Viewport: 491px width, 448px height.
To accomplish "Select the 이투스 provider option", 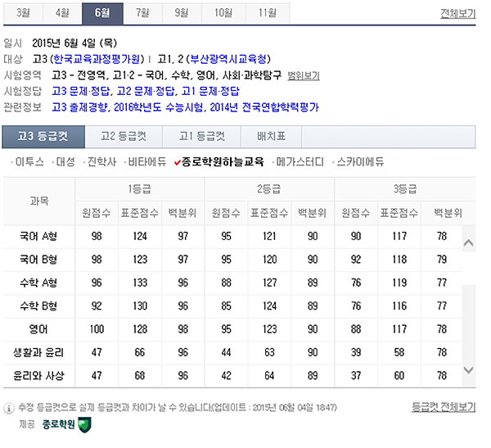I will [x=29, y=162].
